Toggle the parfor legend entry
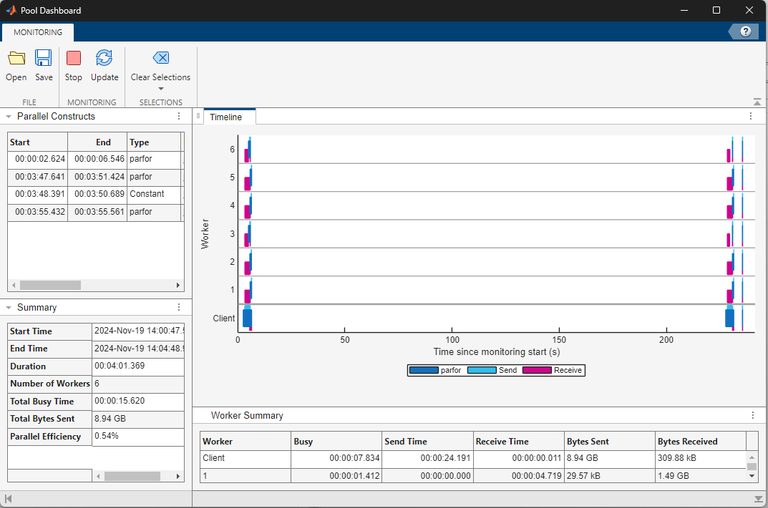The image size is (768, 508). pos(435,370)
